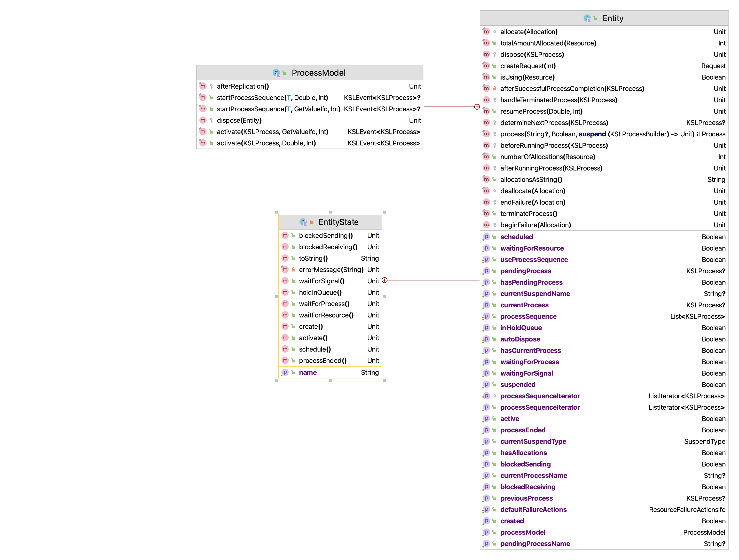Click method icon of totalAmountAllocated(Resource)
The width and height of the screenshot is (739, 560).
pyautogui.click(x=486, y=43)
